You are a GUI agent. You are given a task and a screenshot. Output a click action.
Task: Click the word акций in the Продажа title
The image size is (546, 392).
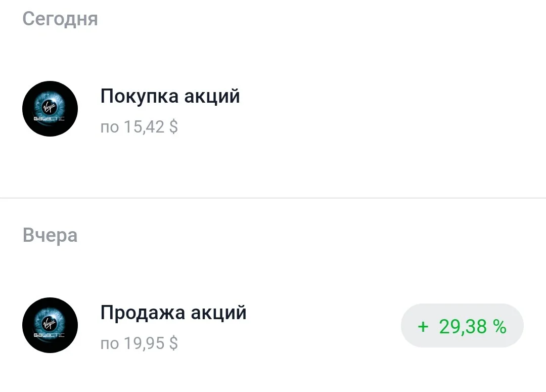[219, 313]
